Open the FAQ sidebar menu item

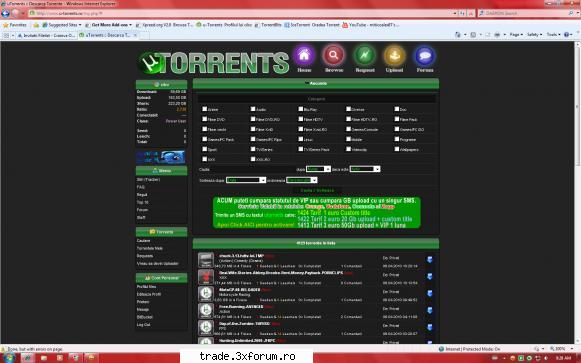(141, 187)
